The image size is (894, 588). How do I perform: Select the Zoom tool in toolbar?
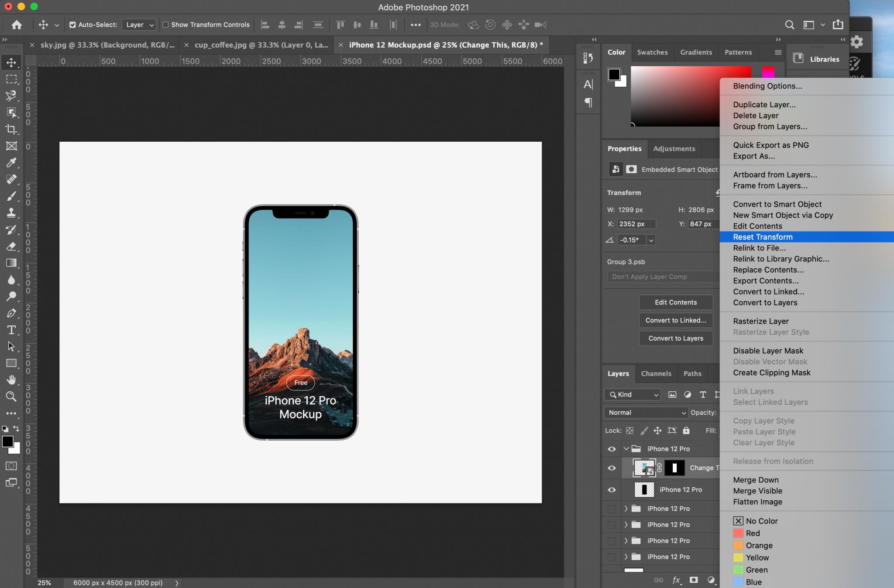tap(11, 397)
